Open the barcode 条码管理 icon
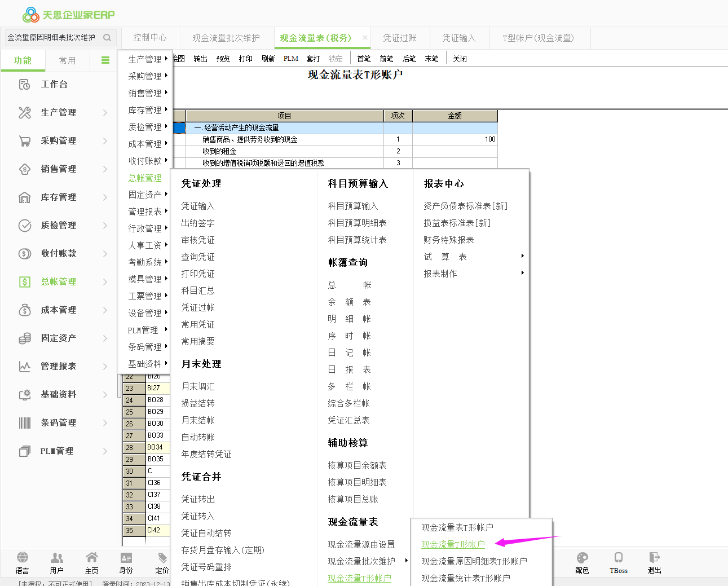Image resolution: width=728 pixels, height=586 pixels. point(25,423)
